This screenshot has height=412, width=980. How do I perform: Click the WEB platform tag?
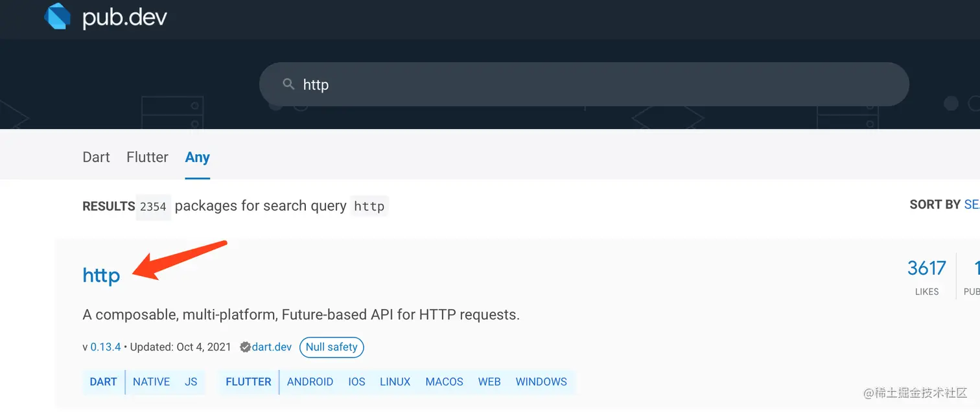(x=489, y=382)
